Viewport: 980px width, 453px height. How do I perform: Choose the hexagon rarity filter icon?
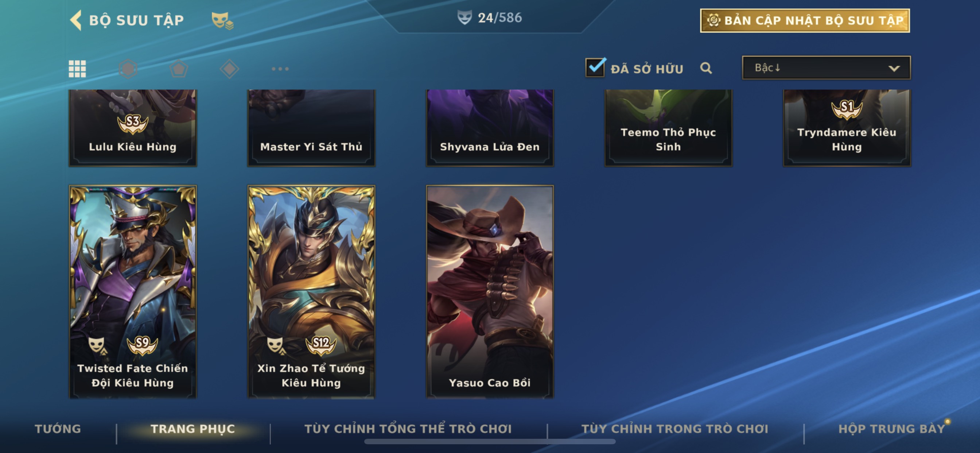coord(128,69)
